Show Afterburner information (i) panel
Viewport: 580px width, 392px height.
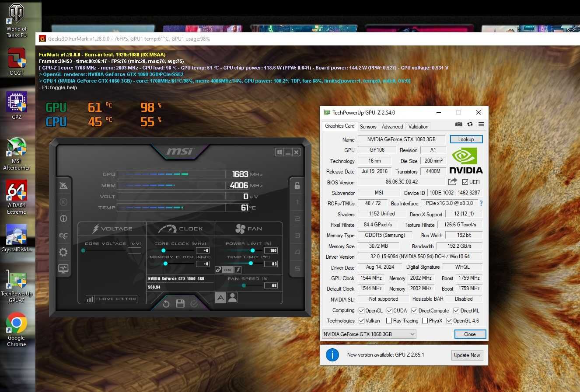click(x=63, y=219)
